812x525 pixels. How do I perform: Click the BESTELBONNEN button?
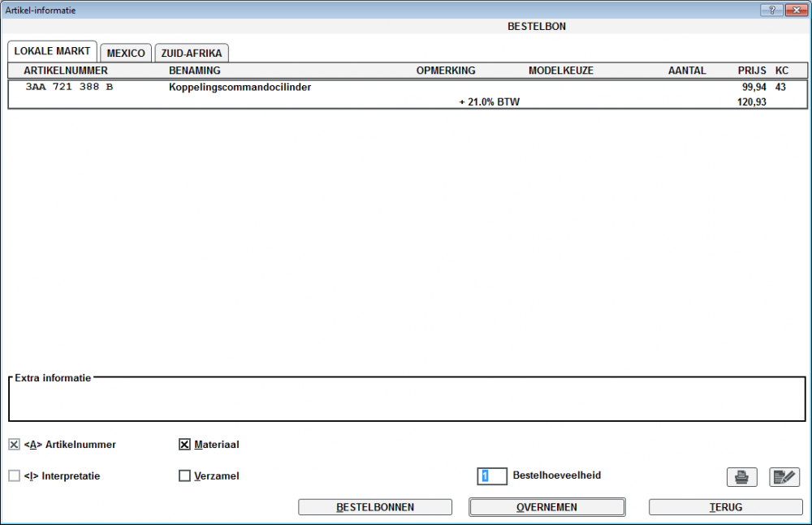(x=375, y=507)
